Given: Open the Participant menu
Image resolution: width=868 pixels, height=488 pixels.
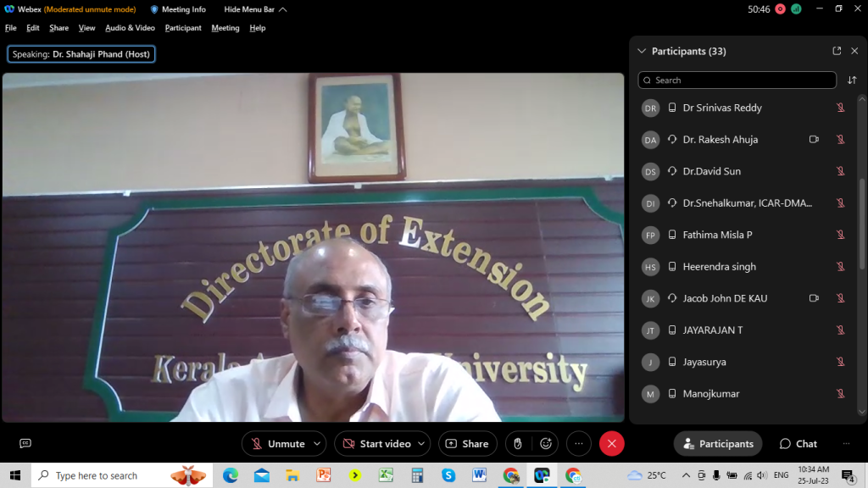Looking at the screenshot, I should [x=183, y=28].
